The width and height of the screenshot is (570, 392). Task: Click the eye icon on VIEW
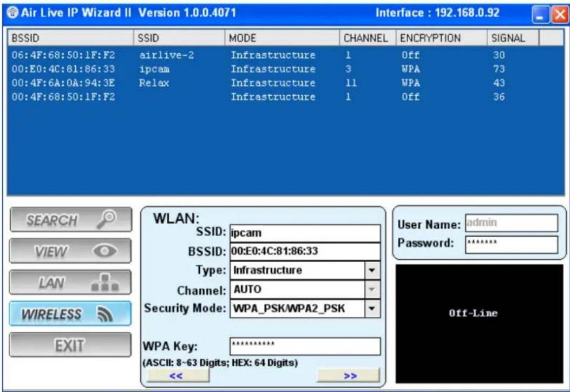[104, 251]
